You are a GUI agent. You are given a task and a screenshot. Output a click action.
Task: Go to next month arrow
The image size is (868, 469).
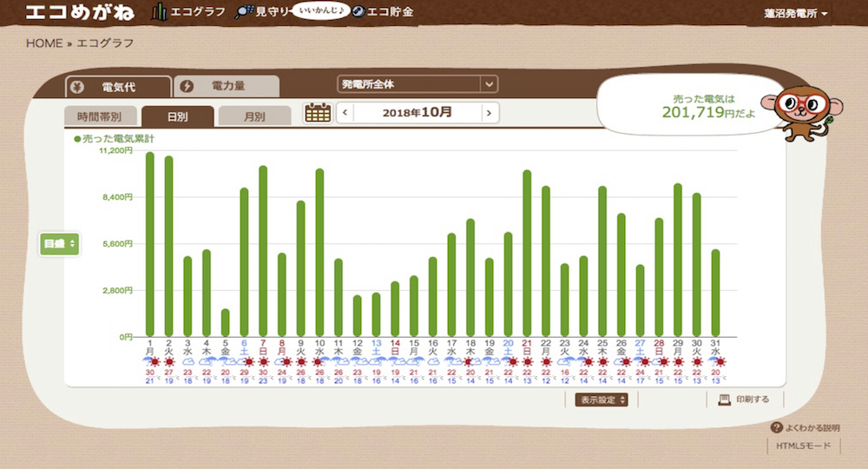coord(489,112)
